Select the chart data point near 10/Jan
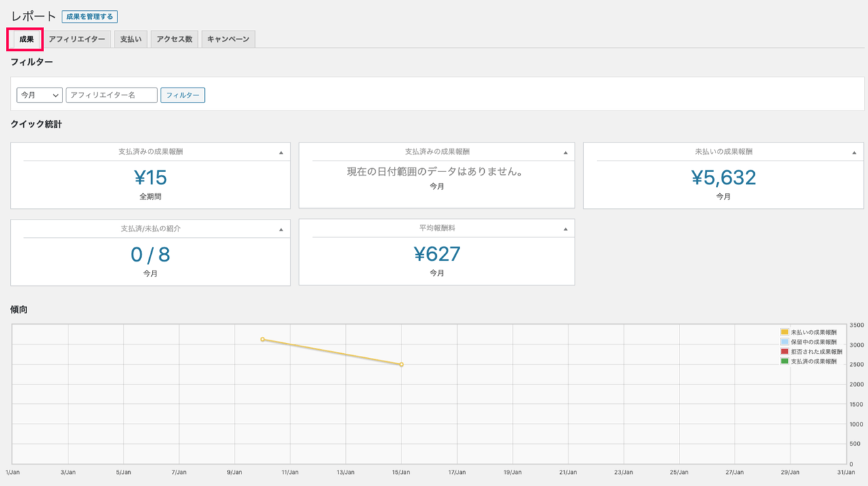 (262, 339)
